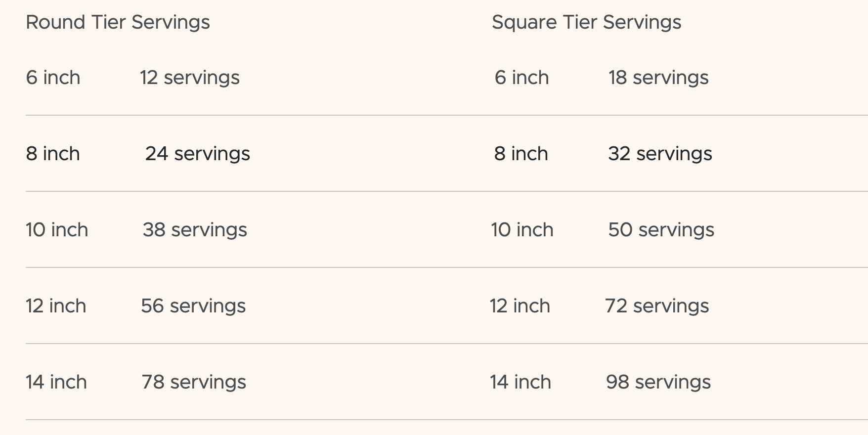Click the 6 inch label under Round Tier

pyautogui.click(x=53, y=78)
